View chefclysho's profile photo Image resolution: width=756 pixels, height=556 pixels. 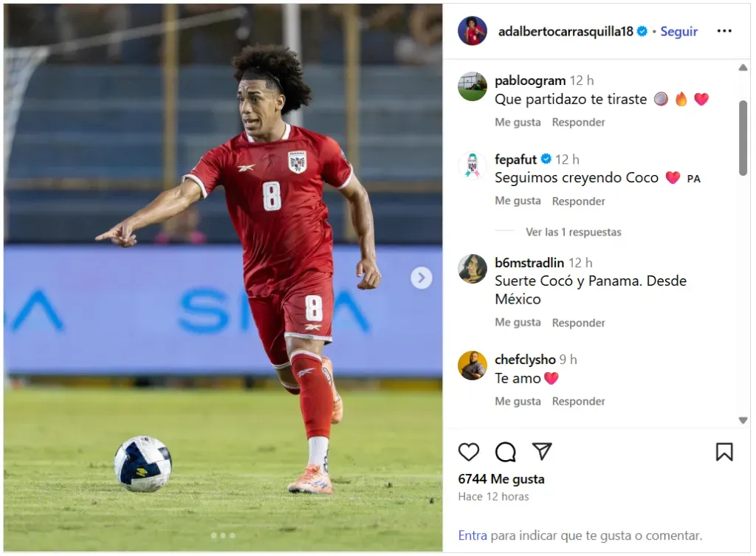click(472, 365)
